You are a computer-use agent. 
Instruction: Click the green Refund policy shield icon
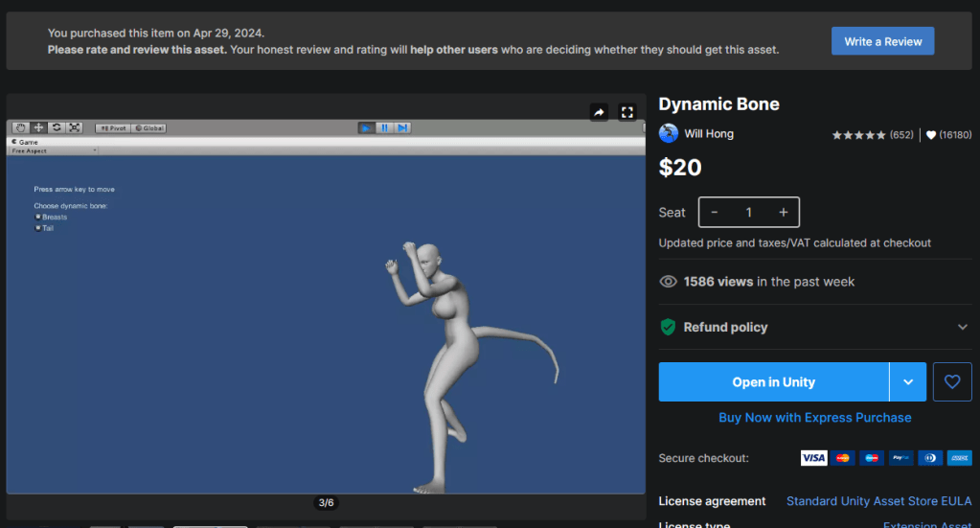(669, 327)
